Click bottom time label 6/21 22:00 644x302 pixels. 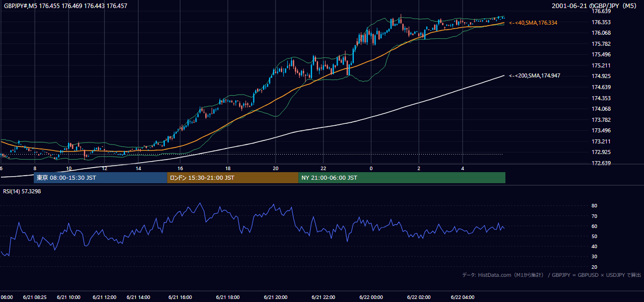click(323, 297)
